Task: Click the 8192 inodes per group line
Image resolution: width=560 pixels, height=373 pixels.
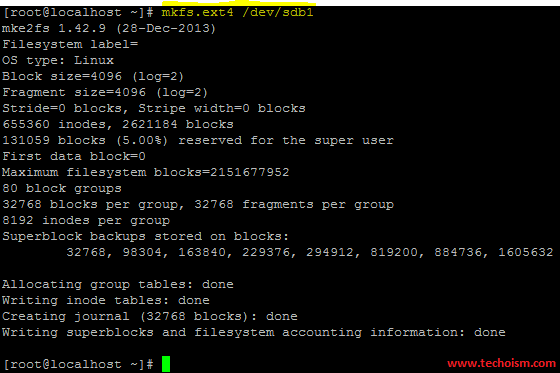Action: click(86, 220)
